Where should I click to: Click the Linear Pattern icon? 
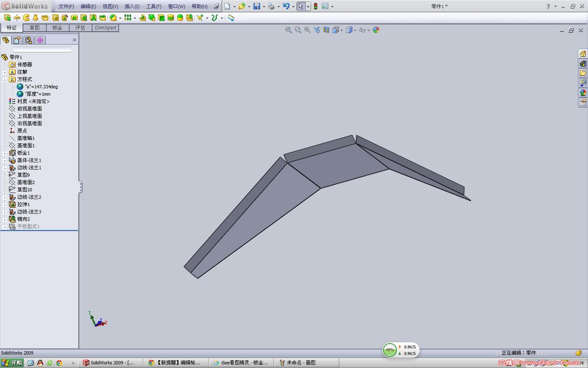click(128, 18)
